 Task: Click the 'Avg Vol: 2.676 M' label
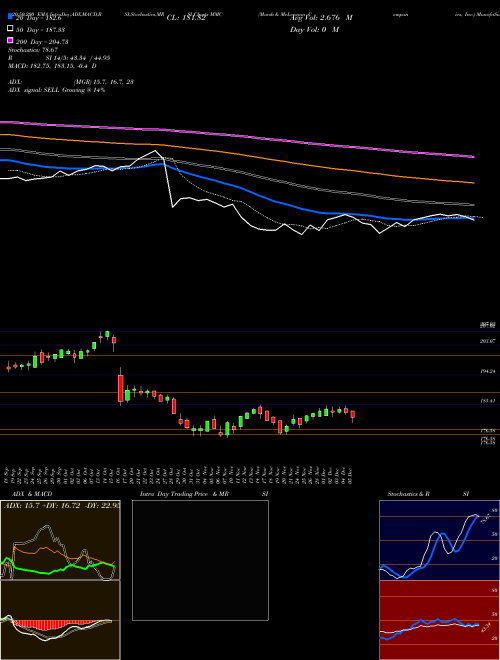(321, 18)
